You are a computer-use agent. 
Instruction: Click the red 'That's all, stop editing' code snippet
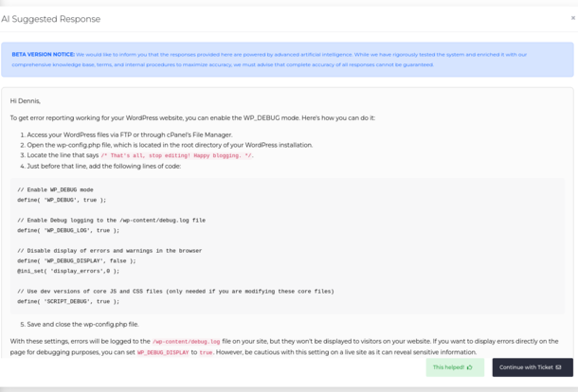(176, 155)
